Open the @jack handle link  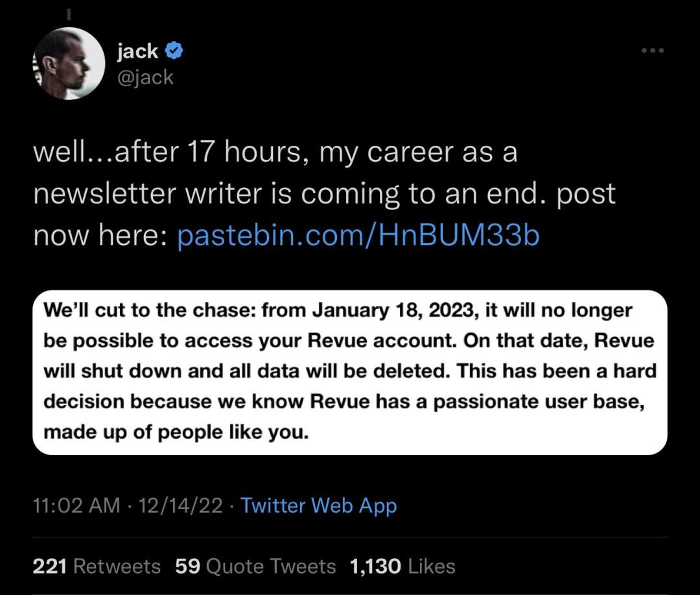145,77
